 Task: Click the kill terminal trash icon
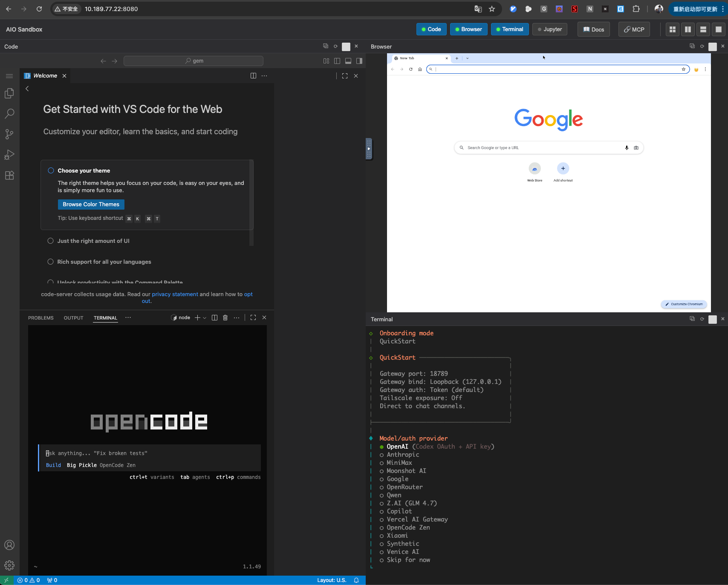(225, 318)
